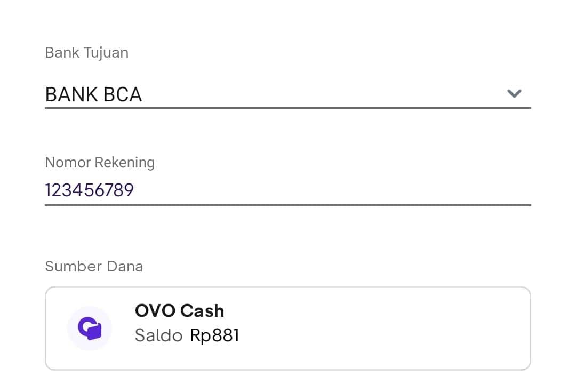
Task: Click the Nomor Rekening label
Action: tap(100, 162)
